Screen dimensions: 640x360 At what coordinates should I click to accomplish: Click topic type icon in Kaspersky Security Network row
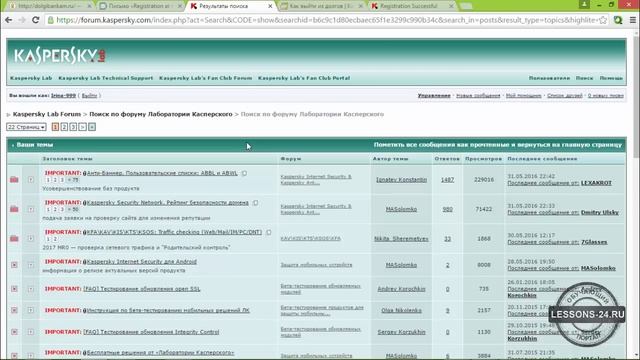point(31,209)
